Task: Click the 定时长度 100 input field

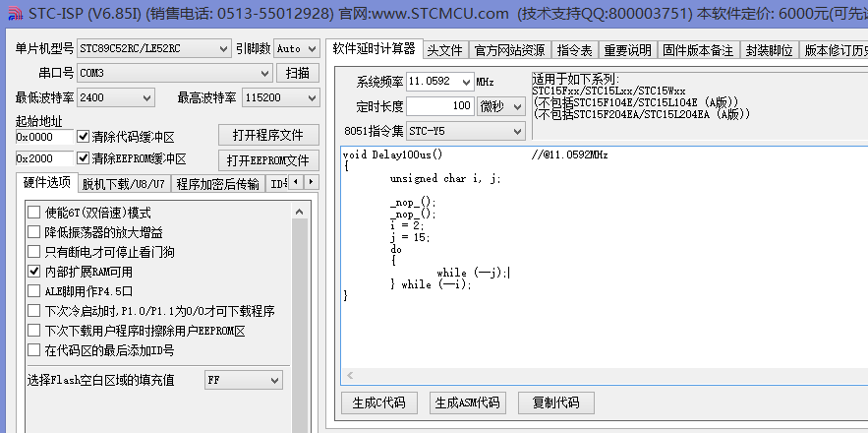Action: [440, 106]
